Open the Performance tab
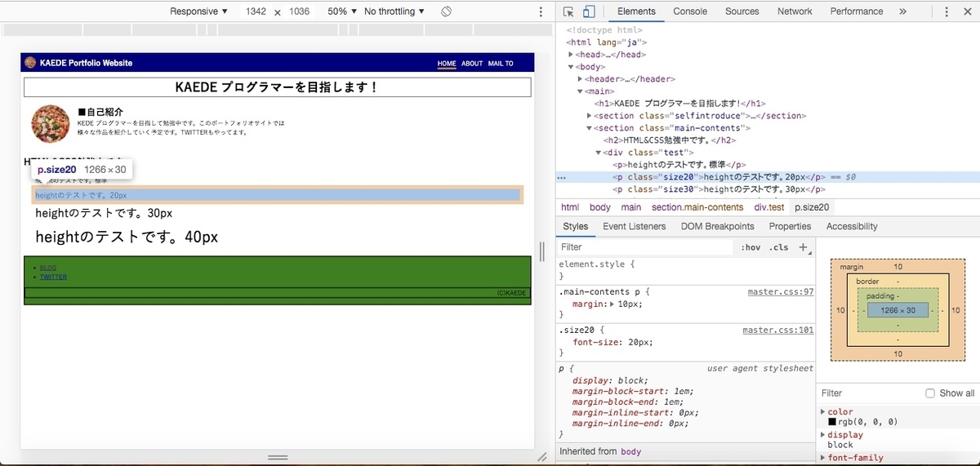Image resolution: width=980 pixels, height=466 pixels. (857, 11)
